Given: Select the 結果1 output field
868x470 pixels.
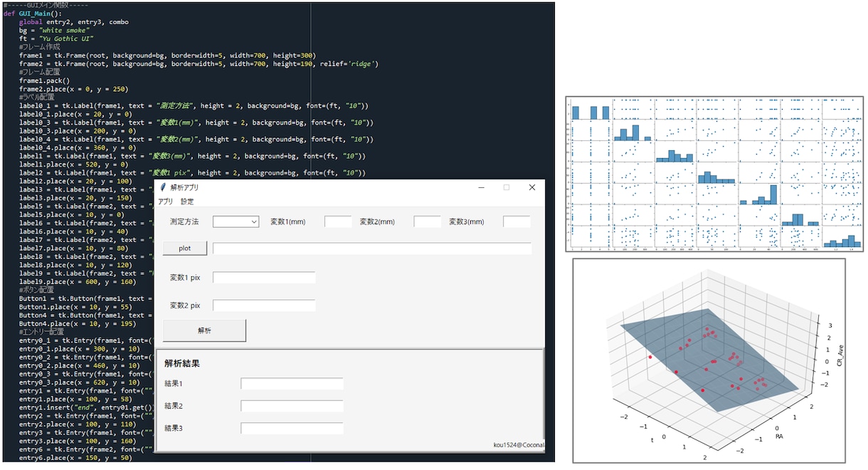Looking at the screenshot, I should pyautogui.click(x=292, y=384).
